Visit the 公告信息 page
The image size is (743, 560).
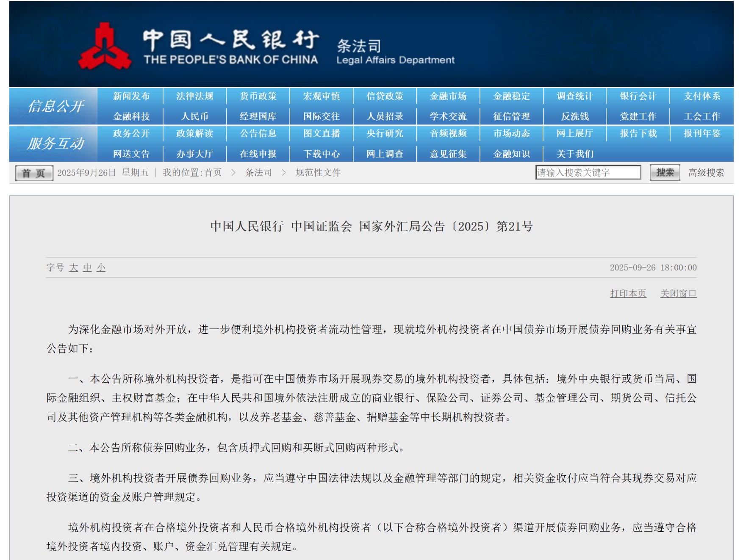tap(258, 133)
